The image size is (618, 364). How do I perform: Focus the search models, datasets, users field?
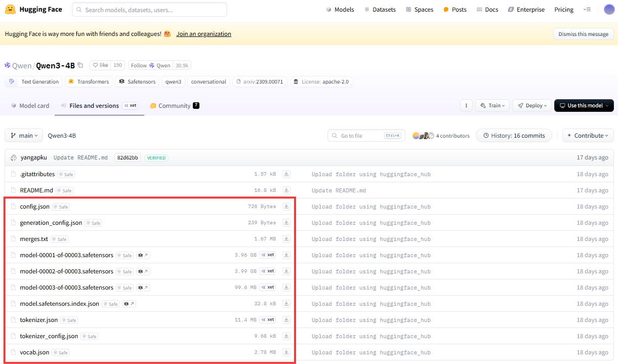(x=149, y=10)
